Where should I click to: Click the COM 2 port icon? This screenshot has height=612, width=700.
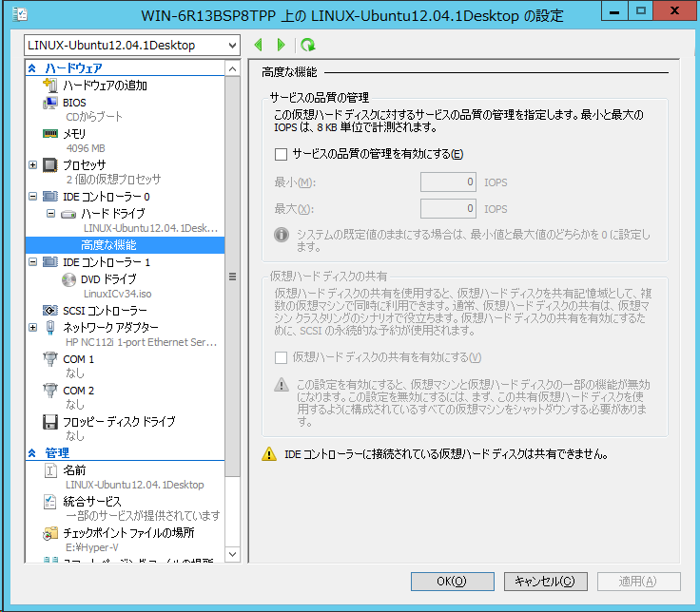50,390
